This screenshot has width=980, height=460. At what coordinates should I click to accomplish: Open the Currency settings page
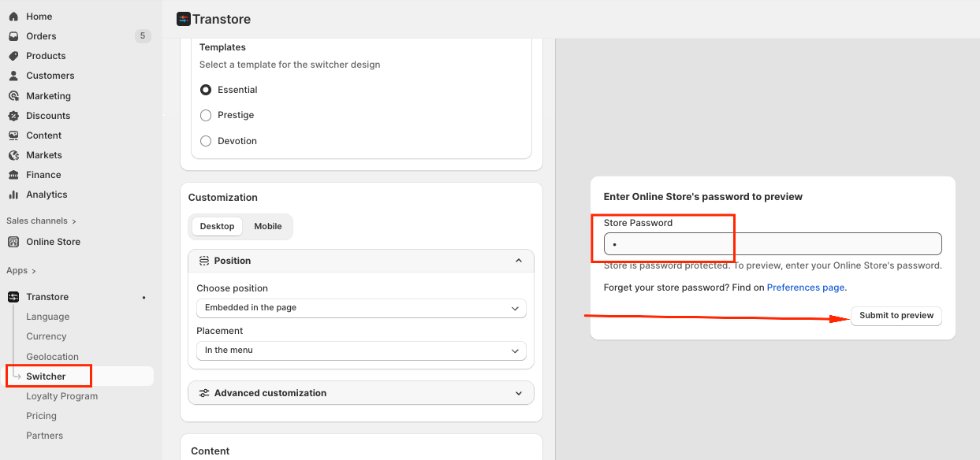point(47,336)
